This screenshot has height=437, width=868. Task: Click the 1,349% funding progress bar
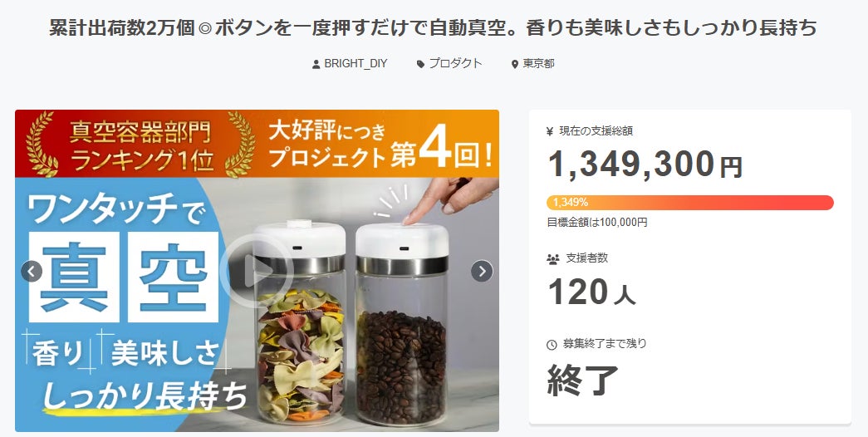689,202
